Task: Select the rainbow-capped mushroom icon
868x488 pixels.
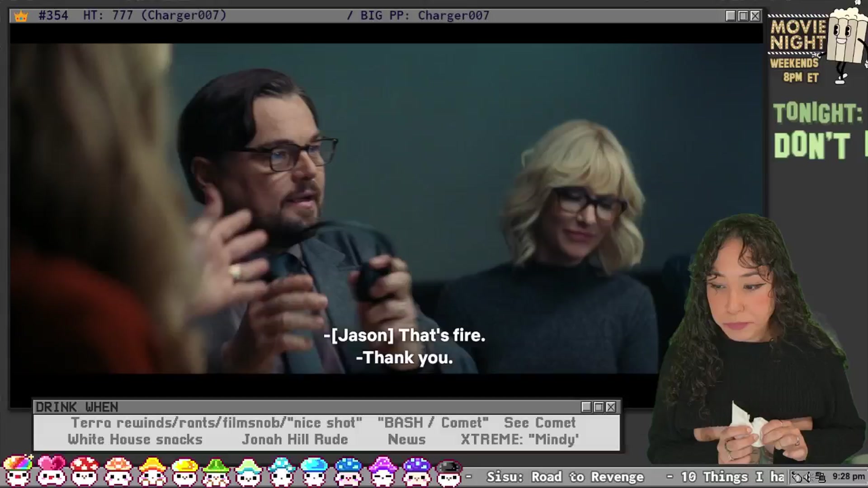Action: coord(18,471)
